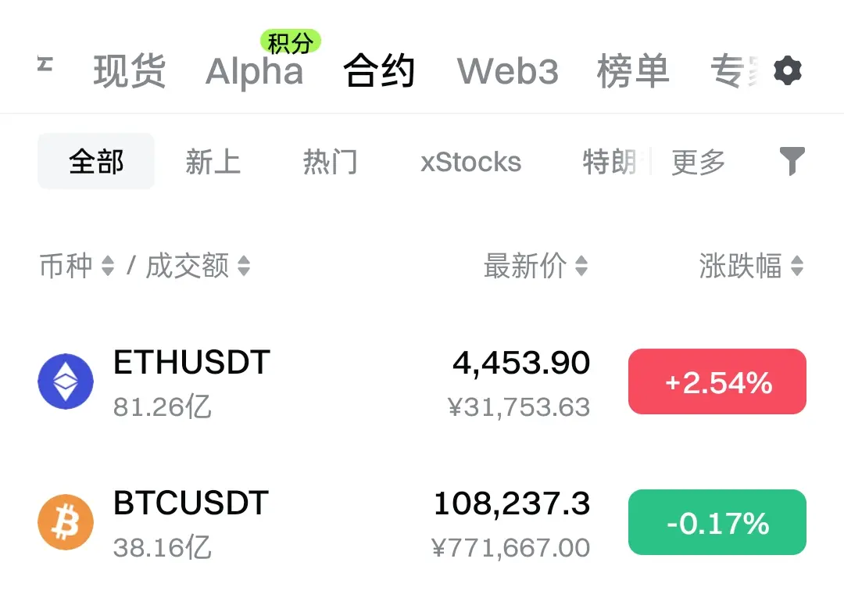This screenshot has height=616, width=844.
Task: Toggle the 成交额 sort order
Action: [x=244, y=266]
